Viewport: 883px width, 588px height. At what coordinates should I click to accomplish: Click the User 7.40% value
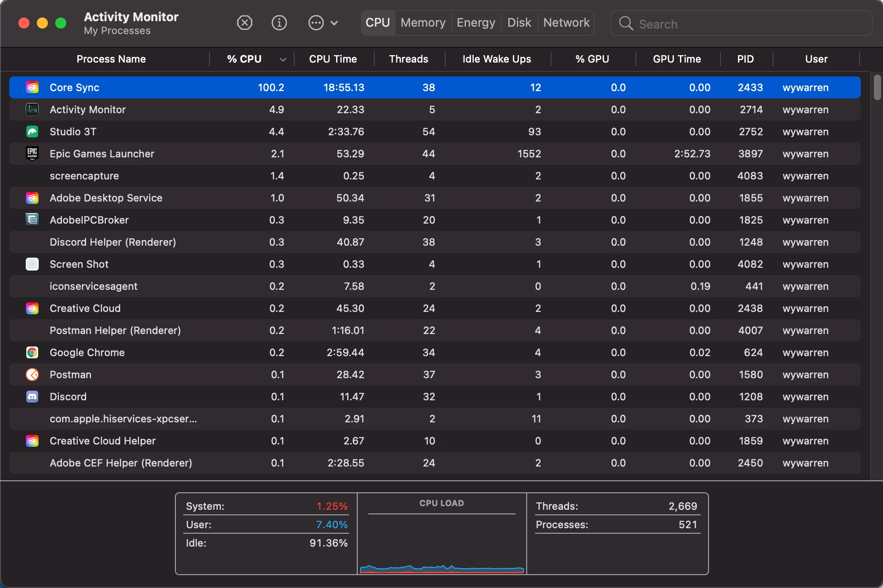click(331, 525)
